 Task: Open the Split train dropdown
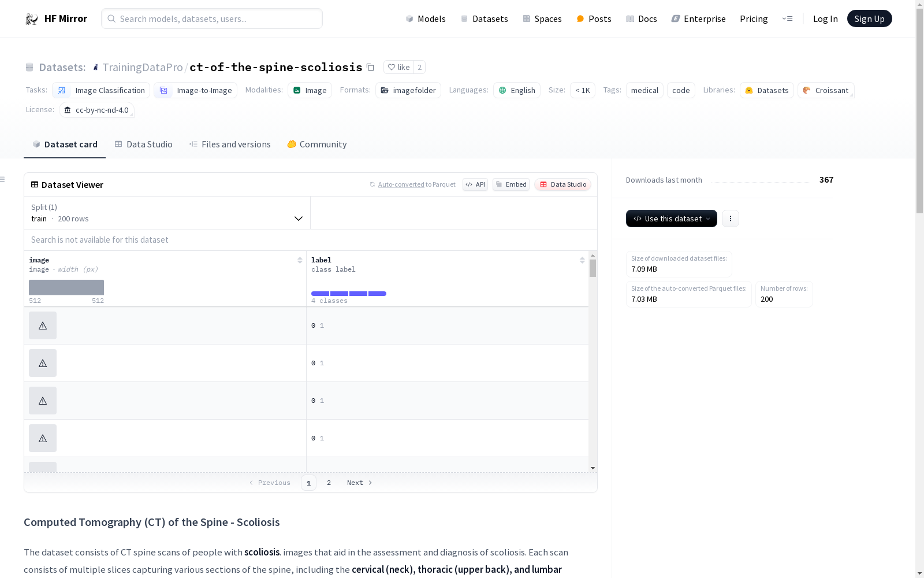point(167,213)
